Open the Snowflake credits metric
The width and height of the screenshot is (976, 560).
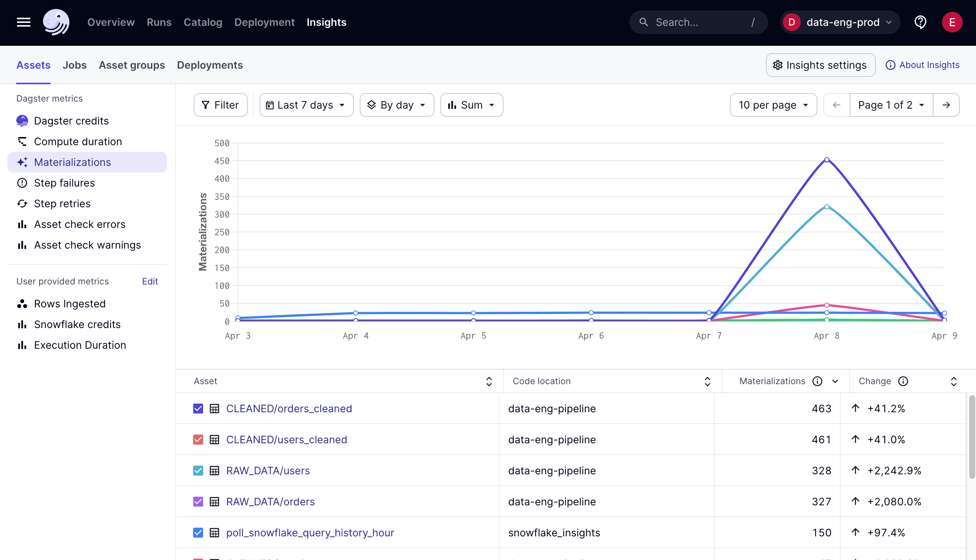pos(77,324)
